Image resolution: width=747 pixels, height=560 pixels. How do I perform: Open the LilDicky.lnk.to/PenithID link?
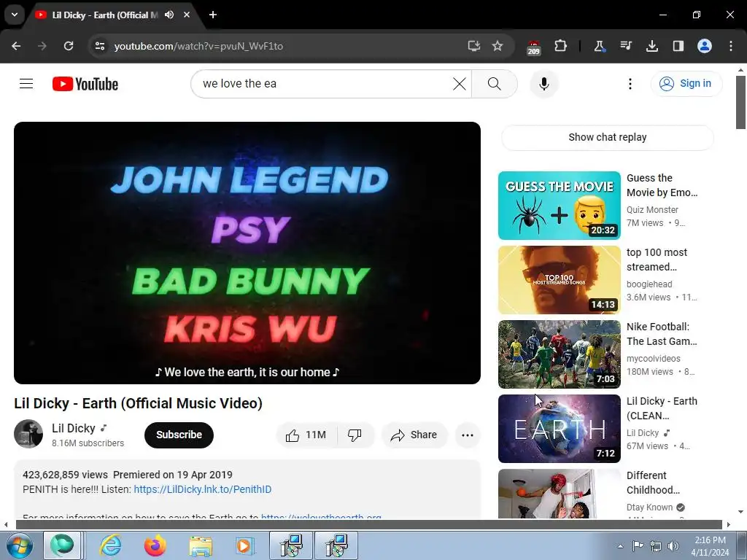click(203, 489)
